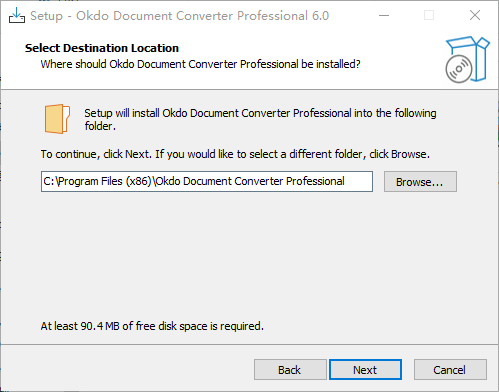Screen dimensions: 499x392
Task: Click 'To continue, click Next' instruction text
Action: point(235,154)
